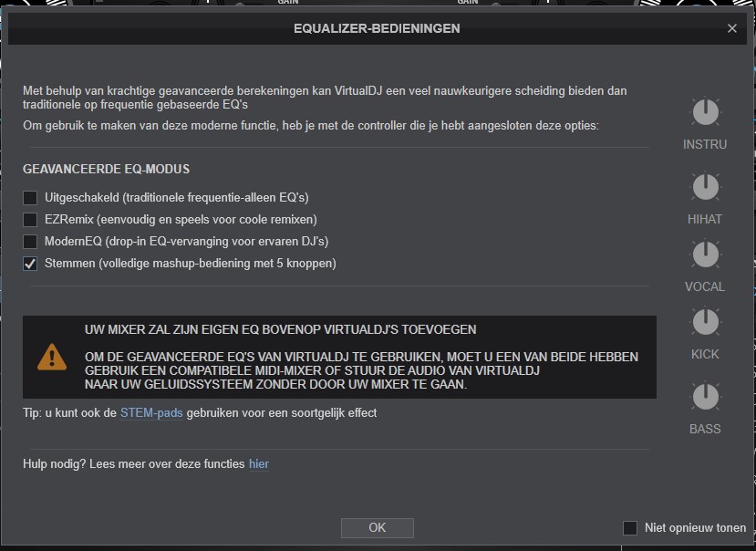This screenshot has height=551, width=756.
Task: Enable the EZRemix mode checkbox
Action: tap(30, 220)
